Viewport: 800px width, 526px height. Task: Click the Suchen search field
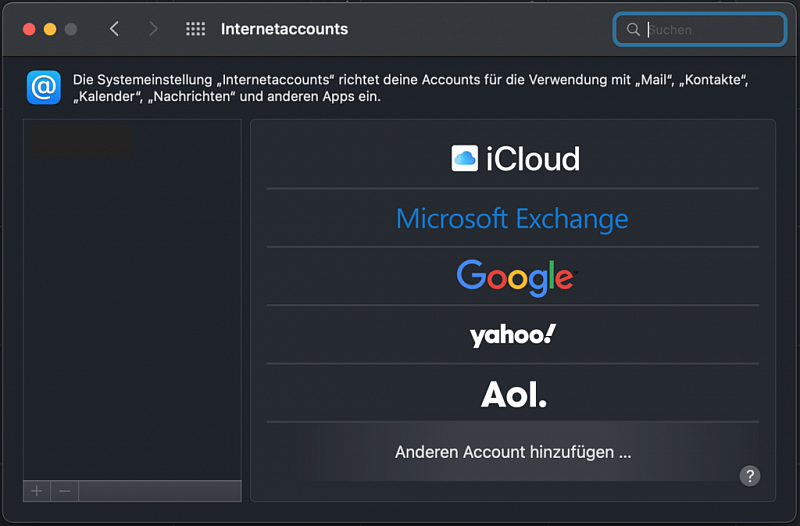(699, 30)
